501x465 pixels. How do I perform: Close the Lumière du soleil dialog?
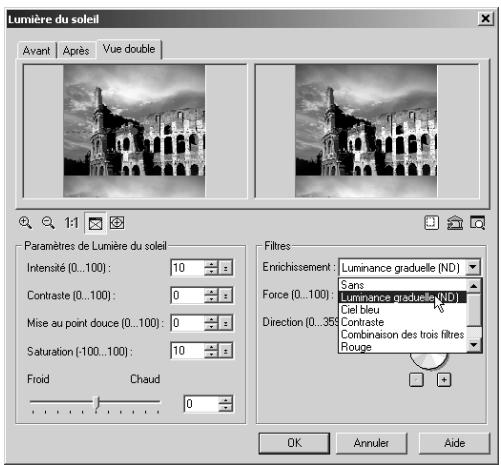[485, 19]
